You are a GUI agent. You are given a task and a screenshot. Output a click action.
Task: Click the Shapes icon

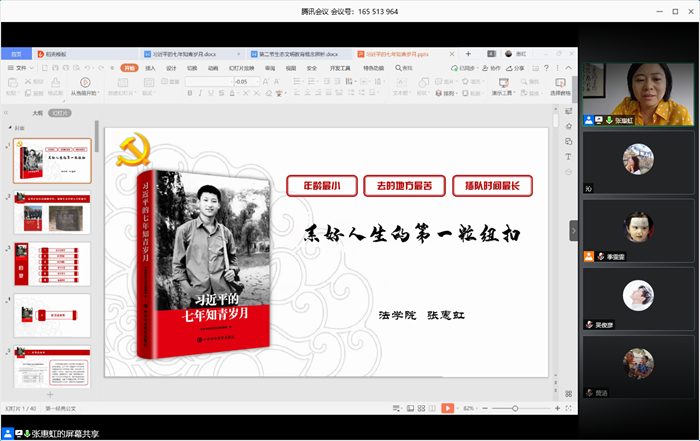[x=423, y=82]
